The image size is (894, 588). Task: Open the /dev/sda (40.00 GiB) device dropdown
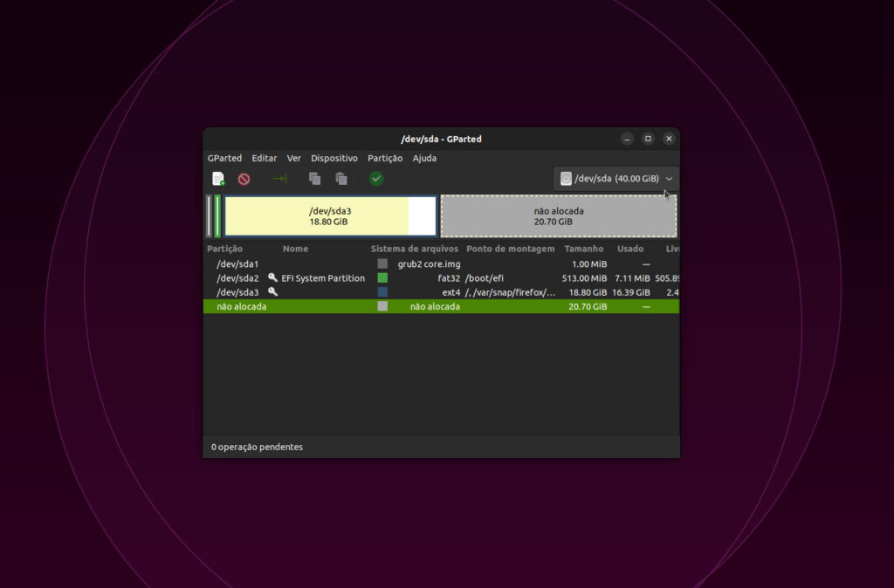click(616, 179)
